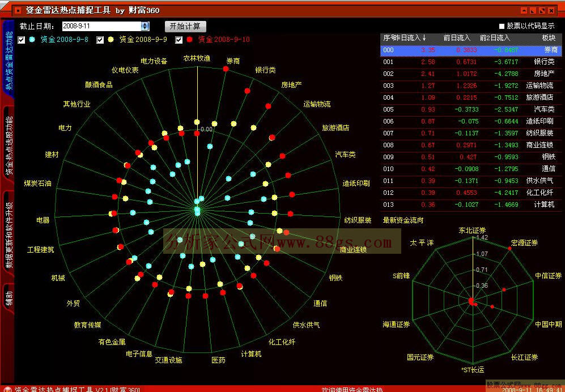Select the 纺织服装 table row
565x392 pixels.
(x=470, y=133)
